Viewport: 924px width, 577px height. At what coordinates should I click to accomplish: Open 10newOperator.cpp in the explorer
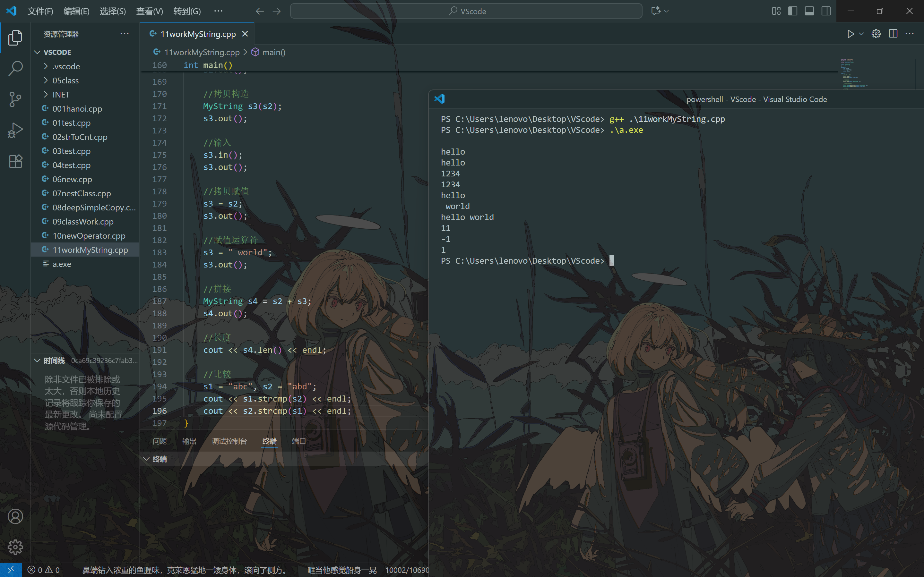click(89, 236)
